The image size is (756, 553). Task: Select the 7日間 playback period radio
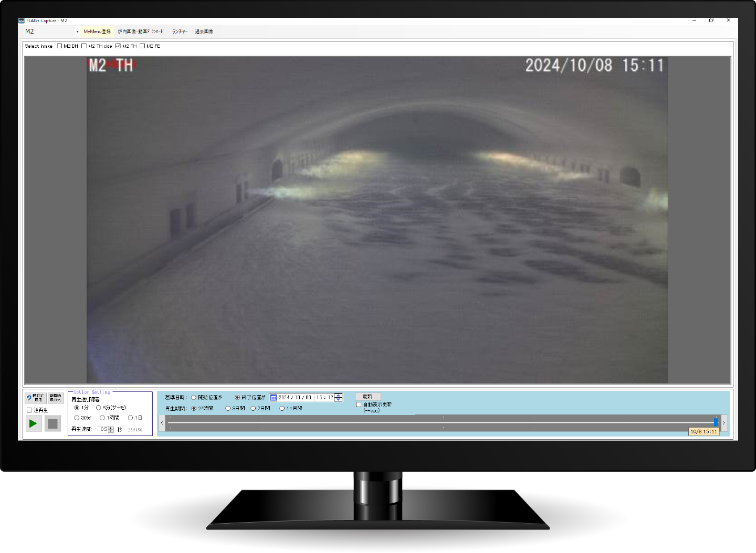(253, 408)
